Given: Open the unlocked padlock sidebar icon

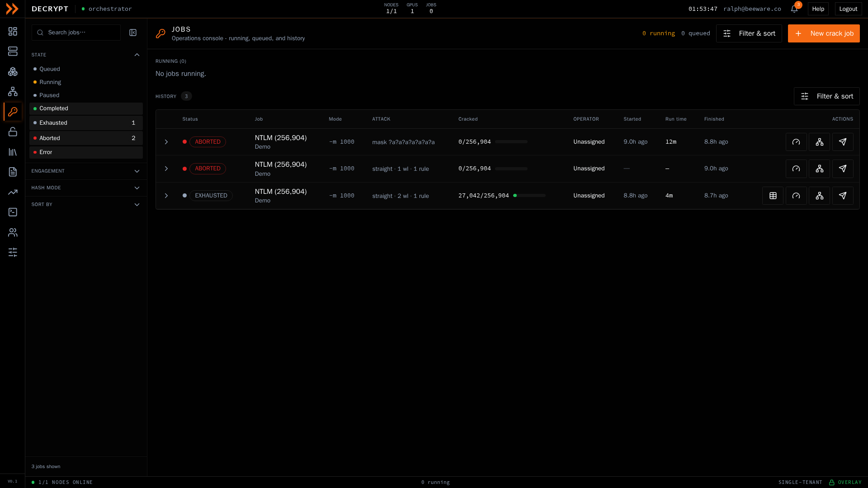Looking at the screenshot, I should pos(13,132).
